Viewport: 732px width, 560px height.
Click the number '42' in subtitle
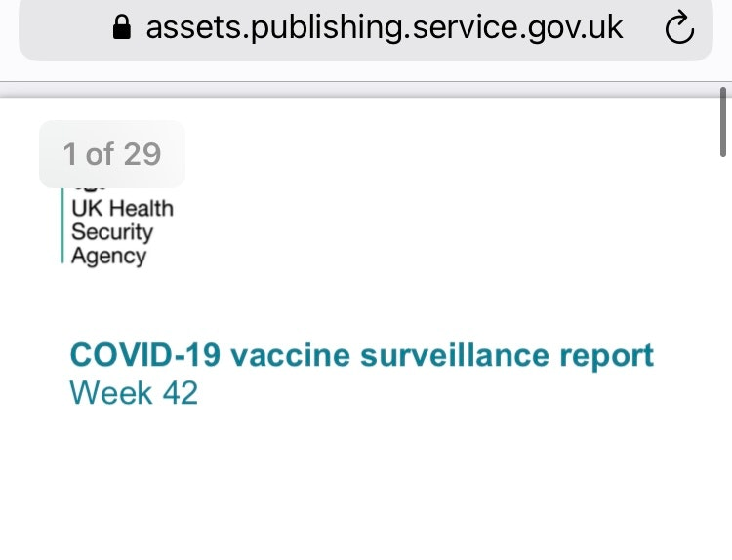click(181, 393)
